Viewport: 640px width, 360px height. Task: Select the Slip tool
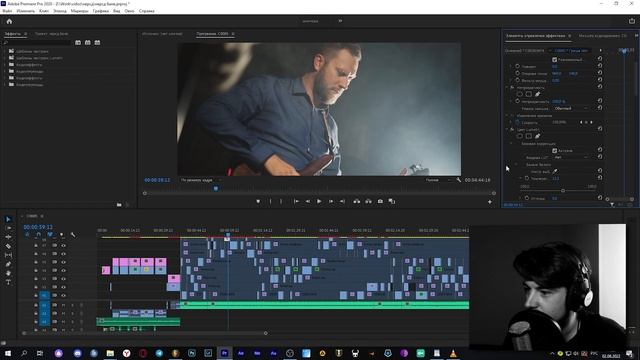tap(8, 255)
